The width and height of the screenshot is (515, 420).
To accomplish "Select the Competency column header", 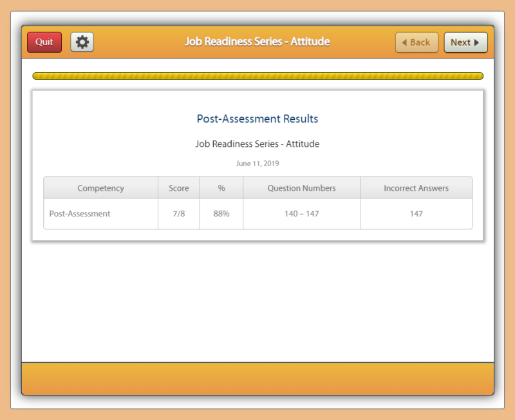I will (100, 188).
